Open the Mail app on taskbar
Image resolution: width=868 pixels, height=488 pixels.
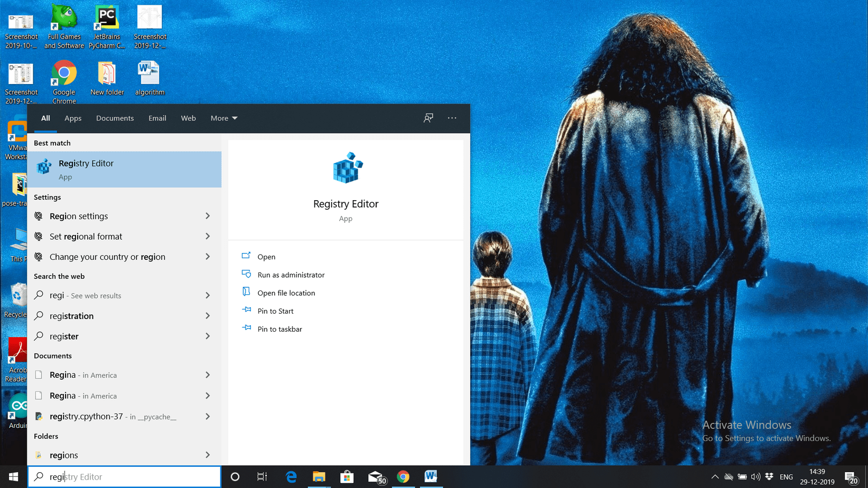(x=376, y=476)
